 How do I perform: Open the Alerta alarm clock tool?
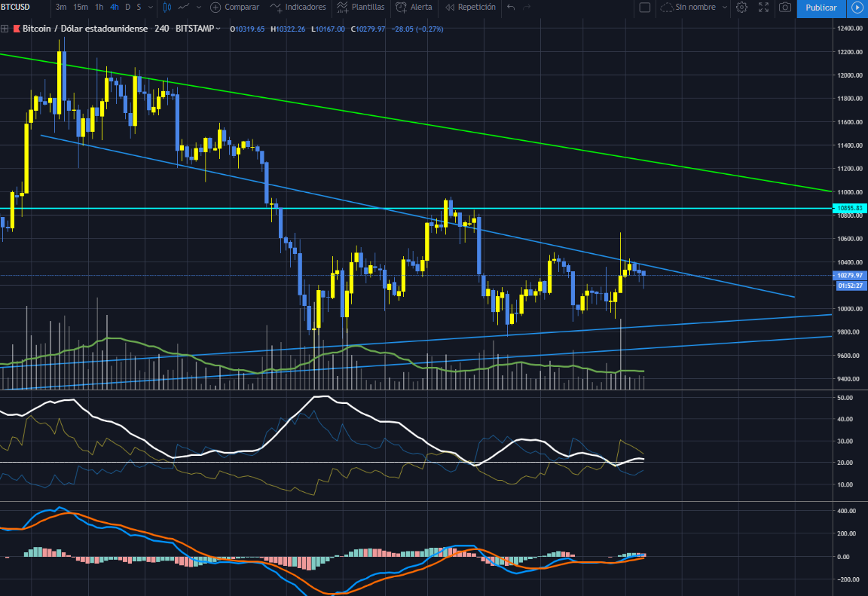415,8
